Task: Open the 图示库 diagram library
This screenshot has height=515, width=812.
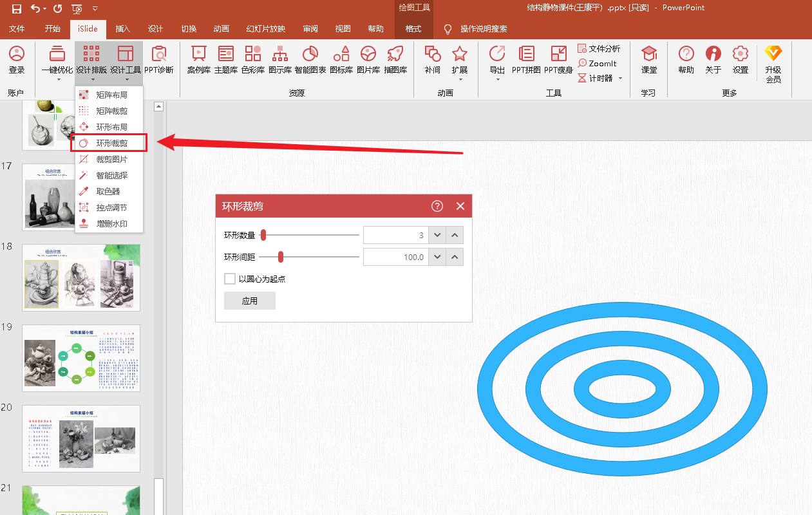Action: pyautogui.click(x=280, y=60)
